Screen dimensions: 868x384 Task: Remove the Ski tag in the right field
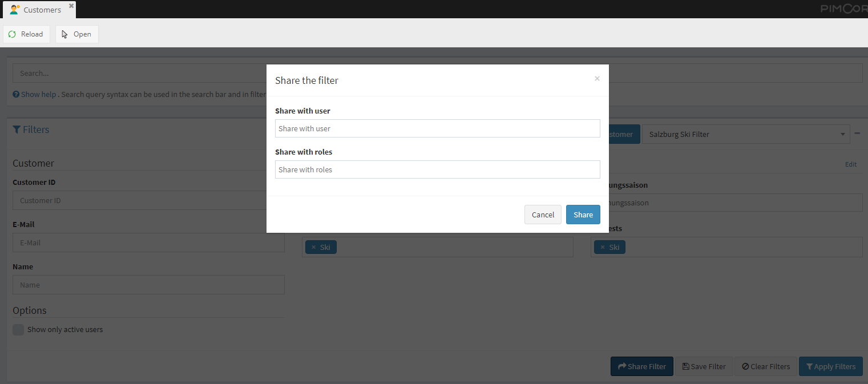tap(602, 247)
